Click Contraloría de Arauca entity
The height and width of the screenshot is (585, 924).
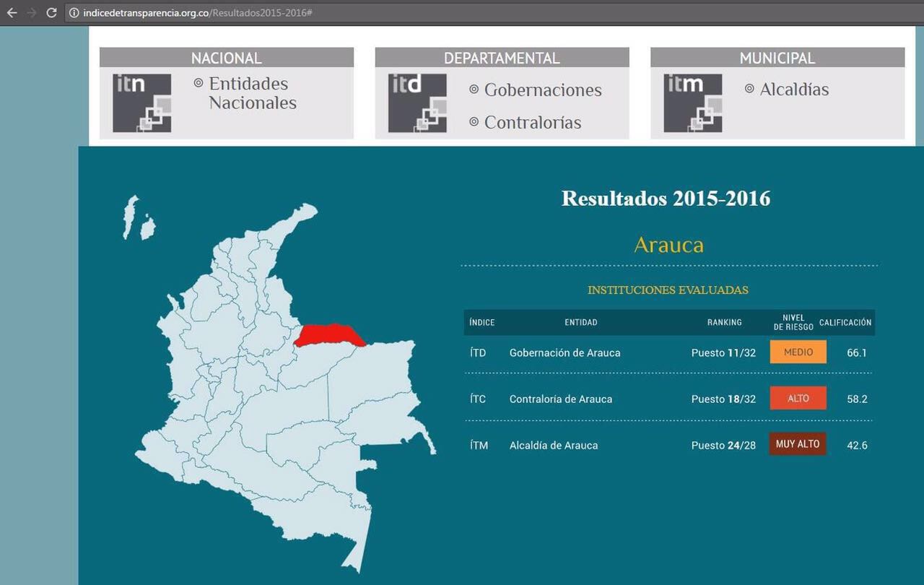point(561,399)
